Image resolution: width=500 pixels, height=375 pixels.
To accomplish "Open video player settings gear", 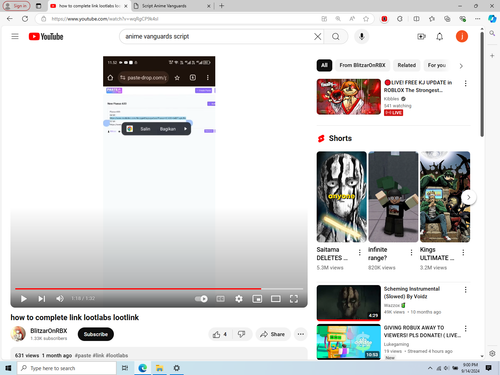I will point(239,299).
